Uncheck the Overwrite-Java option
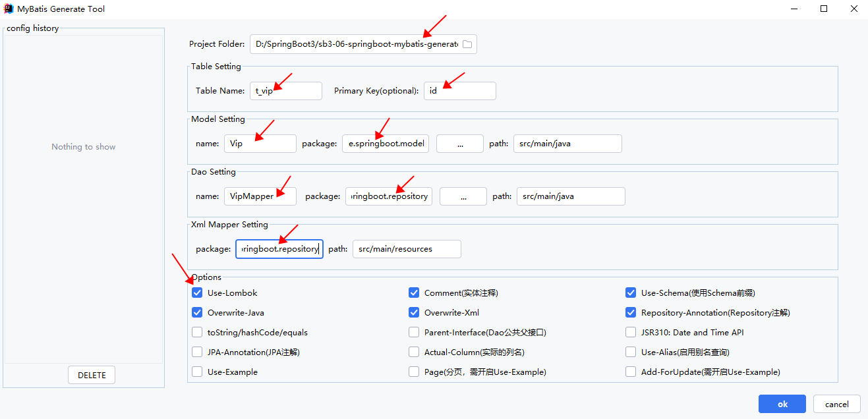 pos(197,312)
